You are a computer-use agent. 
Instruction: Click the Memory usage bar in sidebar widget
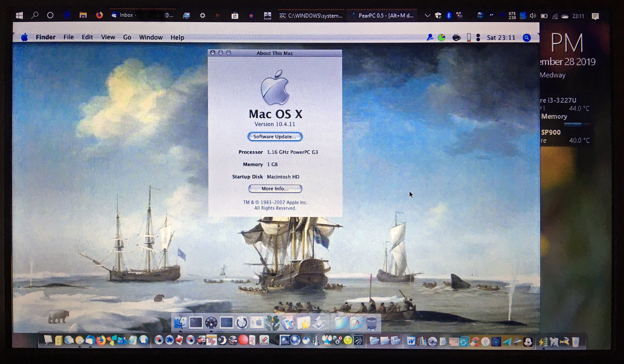(x=576, y=124)
